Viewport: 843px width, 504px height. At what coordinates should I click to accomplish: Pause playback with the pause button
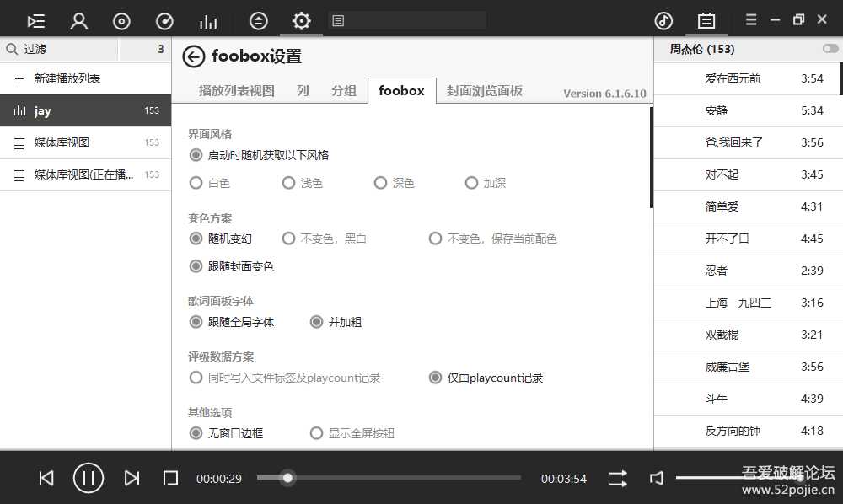[x=88, y=478]
